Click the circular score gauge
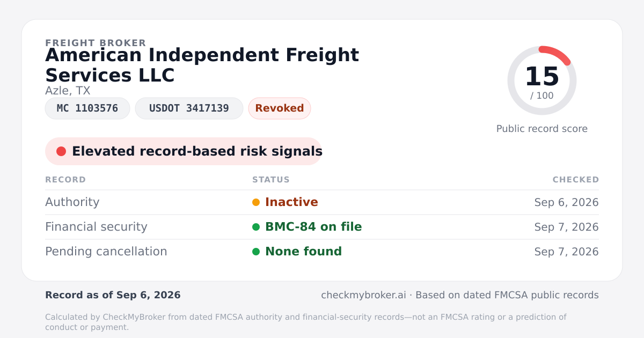The image size is (644, 338). [542, 80]
